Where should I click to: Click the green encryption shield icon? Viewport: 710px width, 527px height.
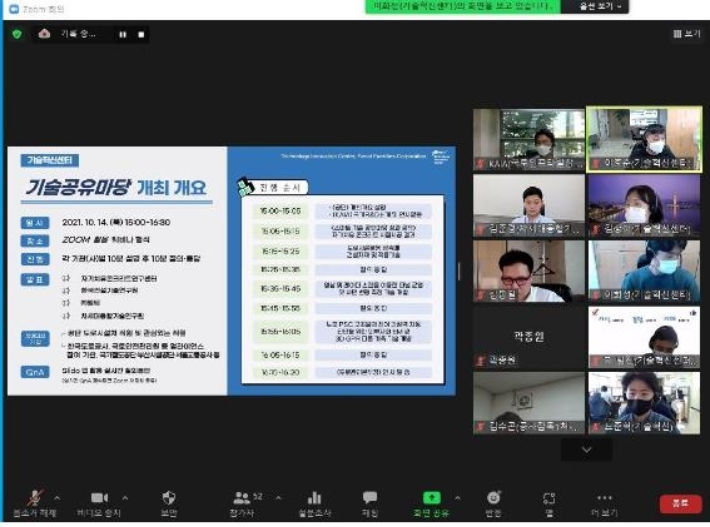tap(17, 34)
